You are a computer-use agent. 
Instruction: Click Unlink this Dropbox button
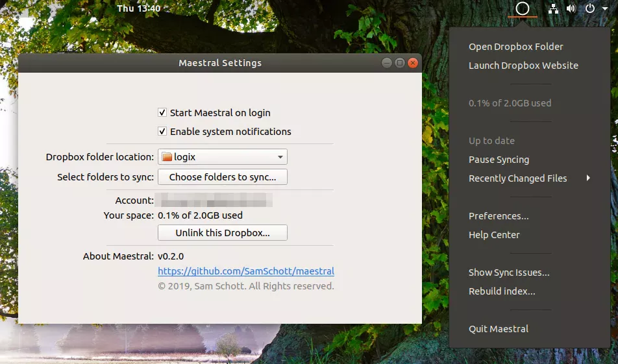223,233
